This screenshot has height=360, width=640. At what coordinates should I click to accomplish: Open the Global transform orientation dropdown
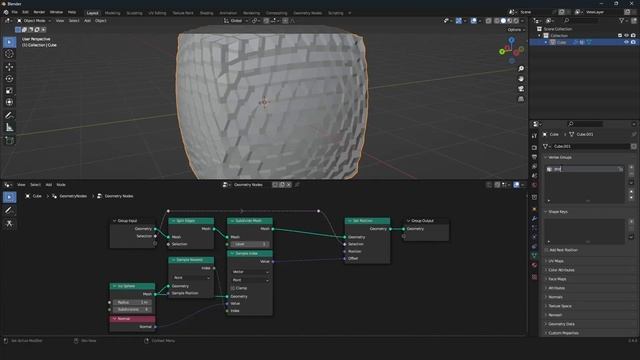(236, 20)
